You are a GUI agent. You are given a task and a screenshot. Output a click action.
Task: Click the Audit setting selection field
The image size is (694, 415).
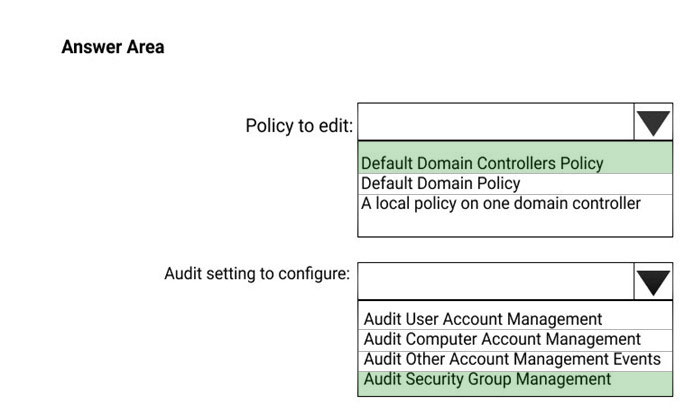(x=496, y=281)
